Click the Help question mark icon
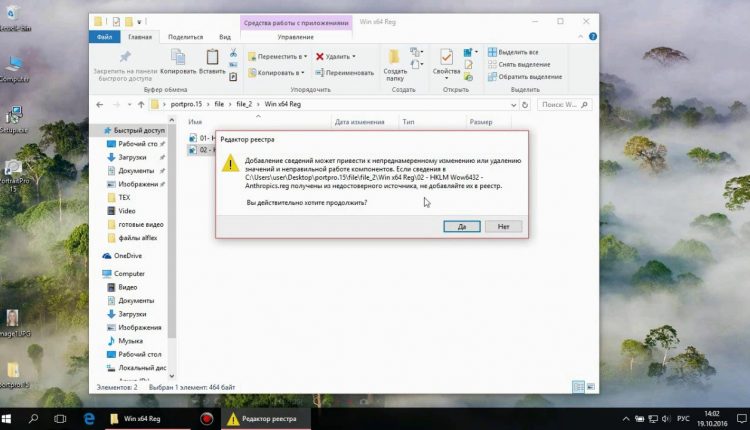Image resolution: width=750 pixels, height=430 pixels. tap(593, 36)
